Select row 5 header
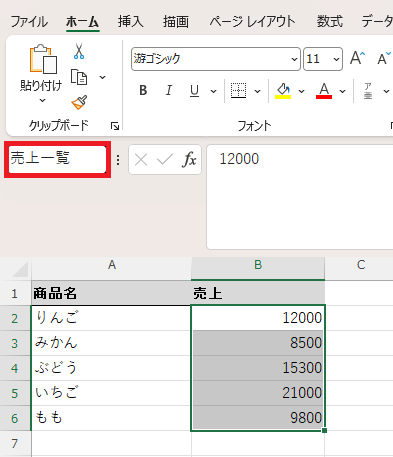 tap(15, 393)
